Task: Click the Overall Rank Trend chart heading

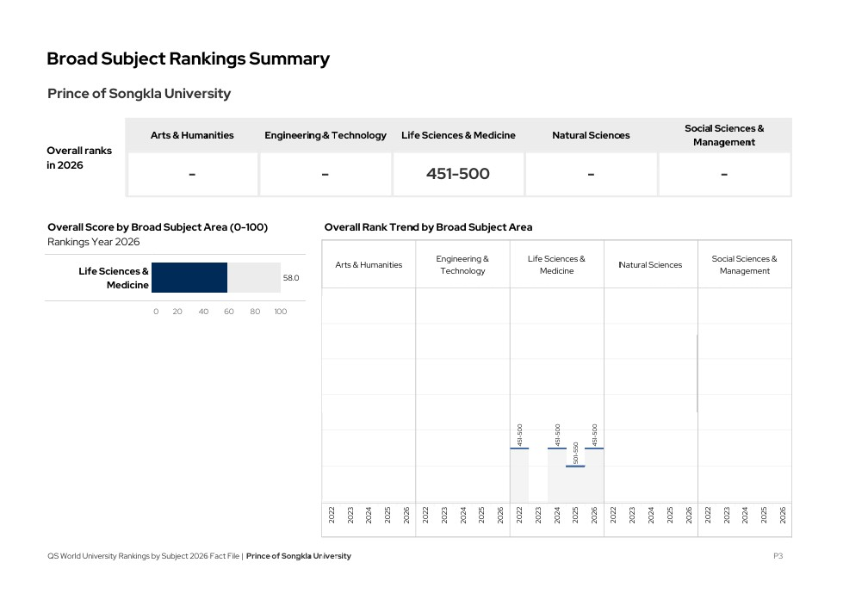Action: point(428,227)
